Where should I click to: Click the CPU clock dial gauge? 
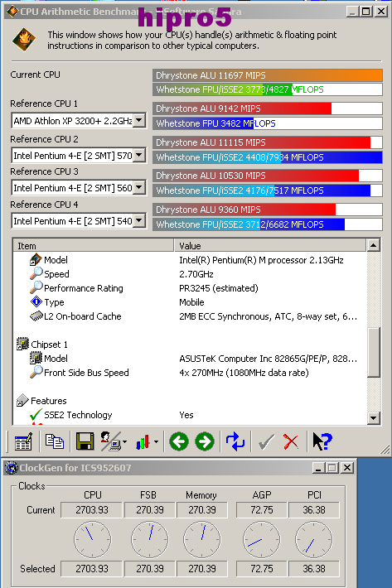tap(92, 539)
